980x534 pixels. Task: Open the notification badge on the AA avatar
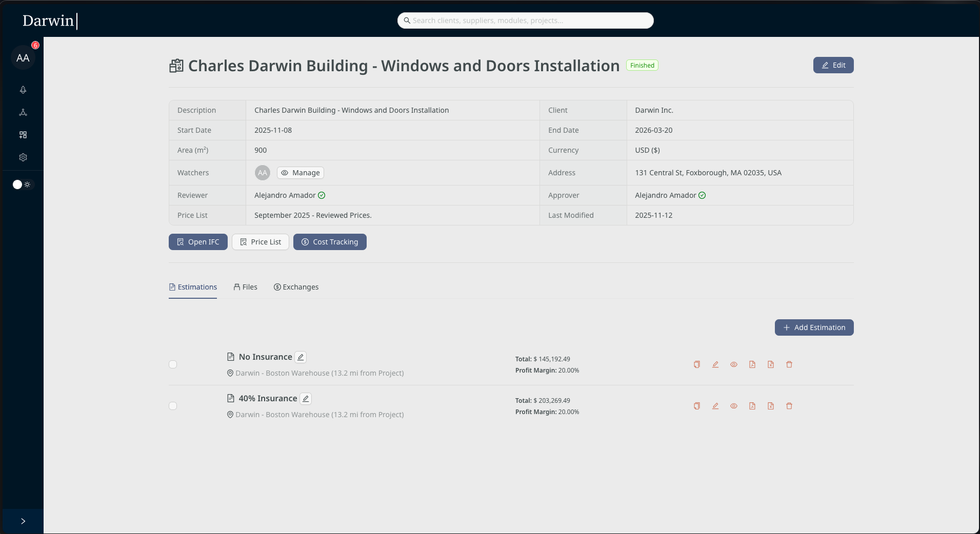(34, 45)
